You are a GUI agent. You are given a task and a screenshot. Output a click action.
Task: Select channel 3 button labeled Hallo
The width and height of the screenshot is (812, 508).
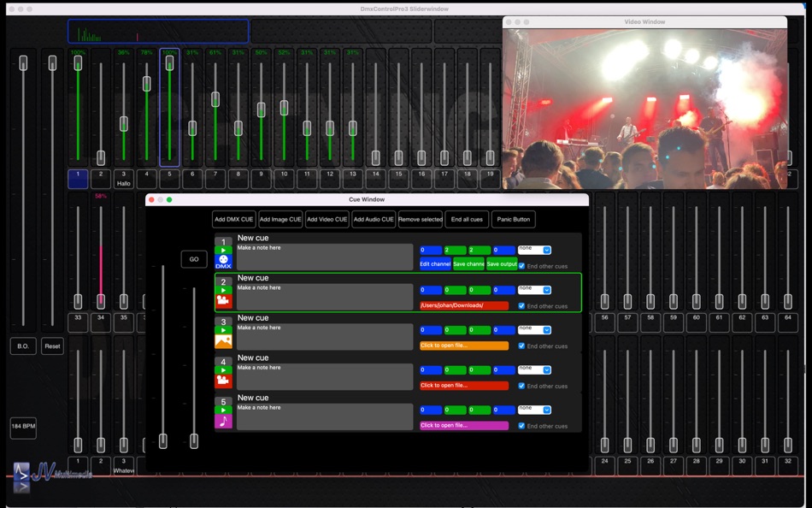(124, 179)
